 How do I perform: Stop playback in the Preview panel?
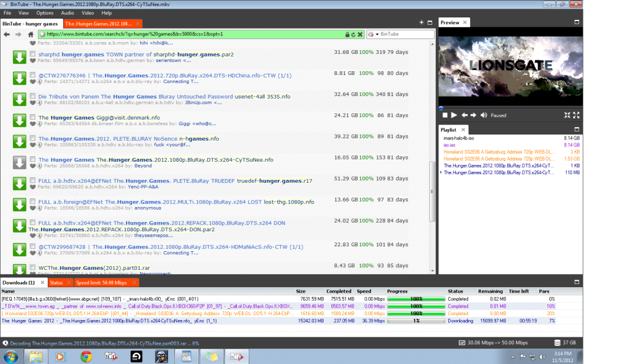(x=445, y=115)
